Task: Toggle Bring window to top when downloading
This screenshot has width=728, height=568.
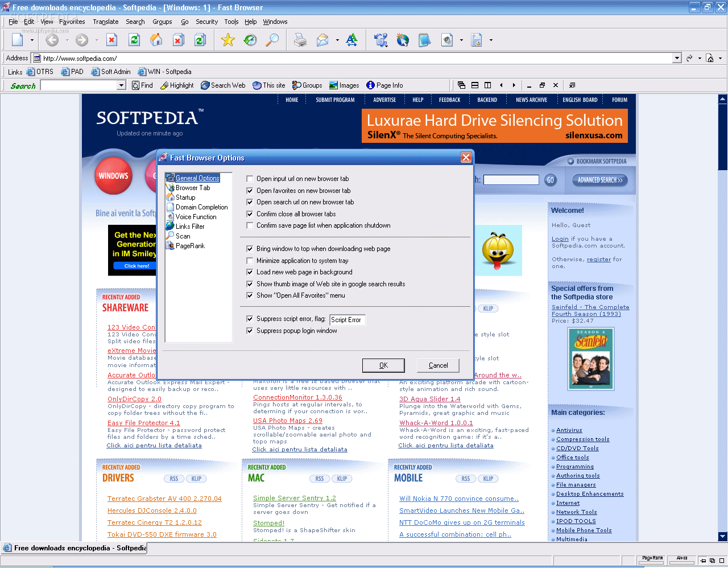Action: (250, 249)
